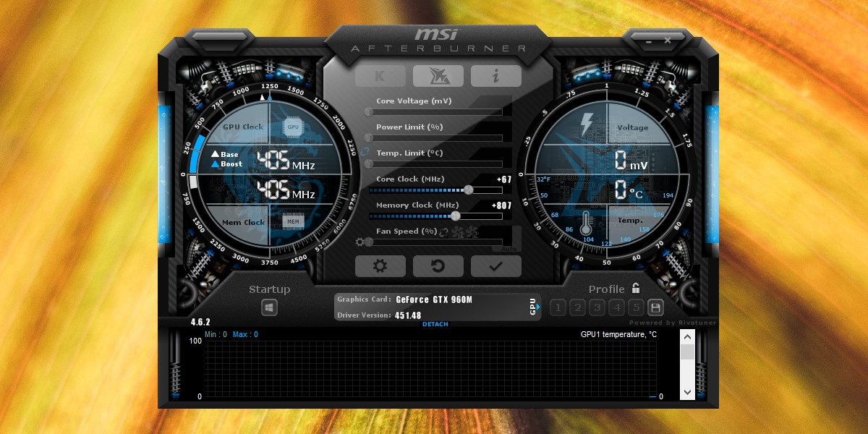The width and height of the screenshot is (868, 434).
Task: Click 'GPU1 temperature, °C' graph label
Action: coord(618,334)
